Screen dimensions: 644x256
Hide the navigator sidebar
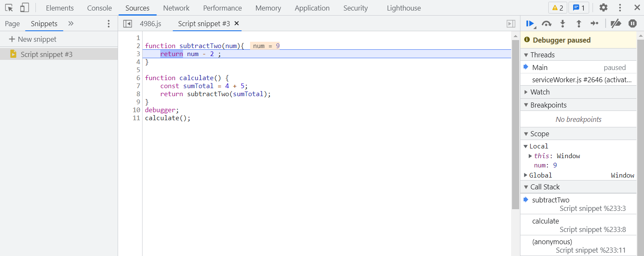pyautogui.click(x=127, y=24)
